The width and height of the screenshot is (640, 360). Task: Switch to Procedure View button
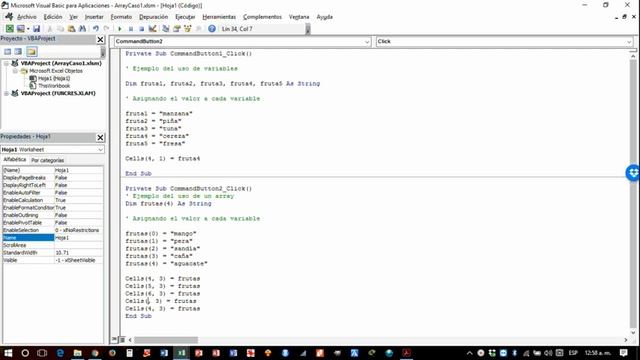114,340
